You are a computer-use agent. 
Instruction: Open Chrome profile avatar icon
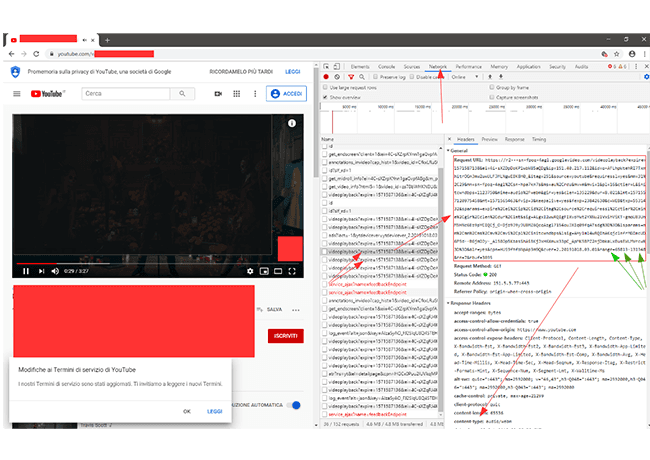tap(632, 54)
